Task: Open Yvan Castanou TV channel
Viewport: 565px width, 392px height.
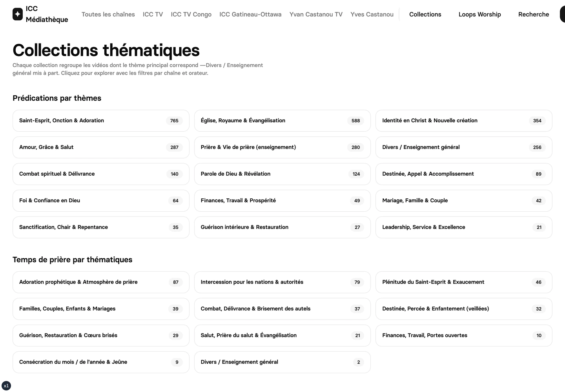Action: [x=316, y=14]
